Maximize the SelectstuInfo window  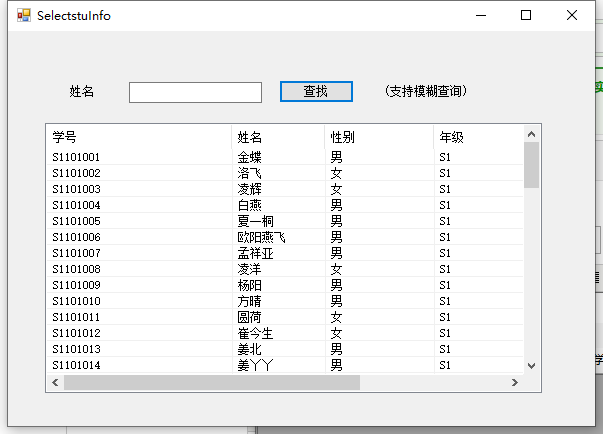[526, 15]
